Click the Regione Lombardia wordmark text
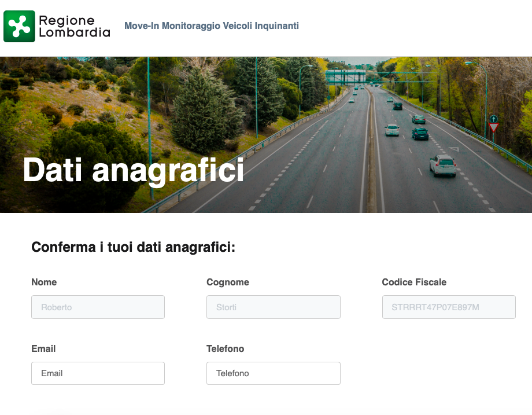The height and width of the screenshot is (415, 532). pyautogui.click(x=75, y=26)
